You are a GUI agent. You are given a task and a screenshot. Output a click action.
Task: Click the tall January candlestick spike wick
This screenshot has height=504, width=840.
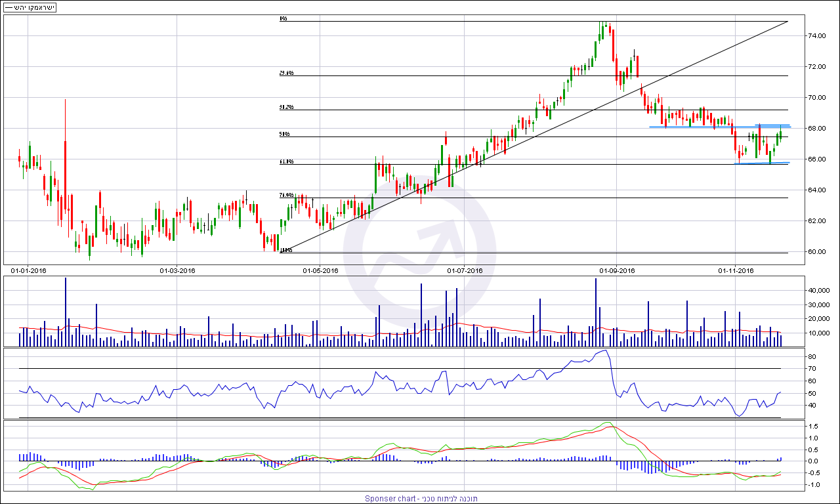coord(66,119)
